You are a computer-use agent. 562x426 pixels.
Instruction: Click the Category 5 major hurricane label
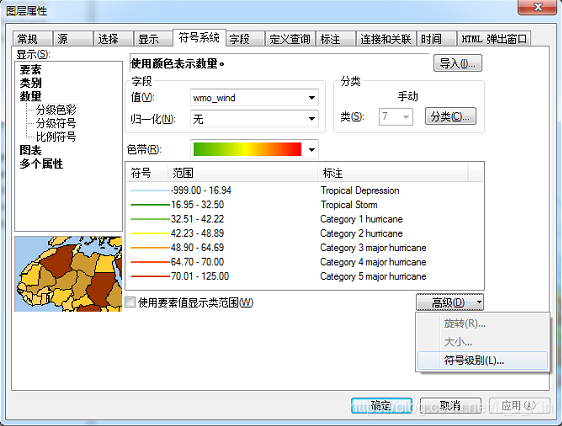point(373,276)
